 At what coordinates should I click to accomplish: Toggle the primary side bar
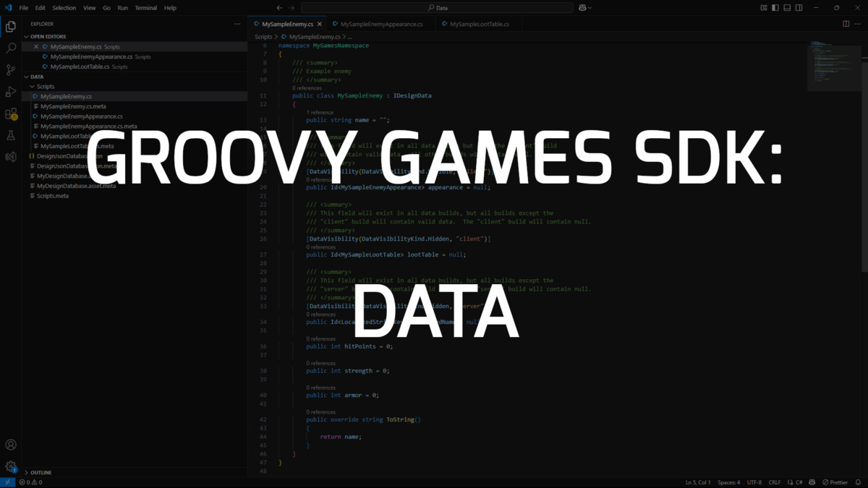(775, 8)
